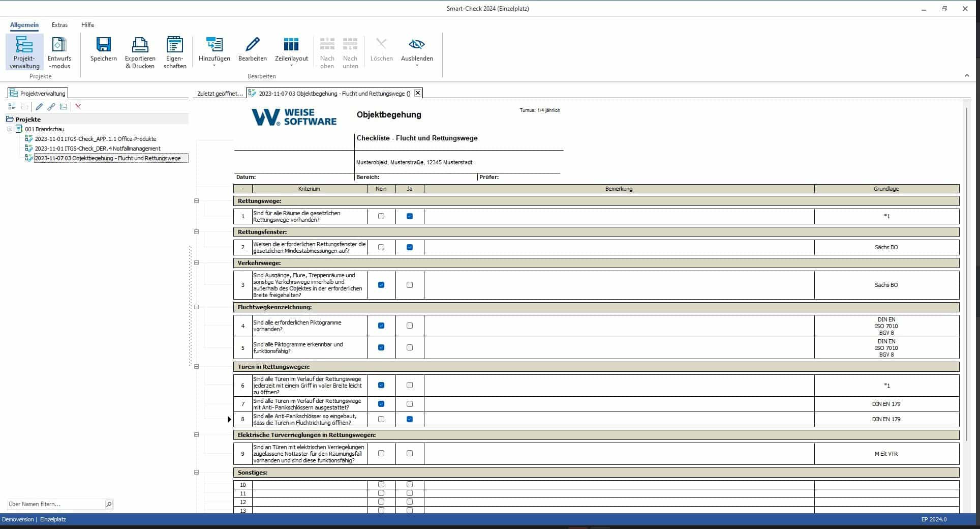The image size is (980, 529).
Task: Click the Speichern save icon
Action: (x=103, y=45)
